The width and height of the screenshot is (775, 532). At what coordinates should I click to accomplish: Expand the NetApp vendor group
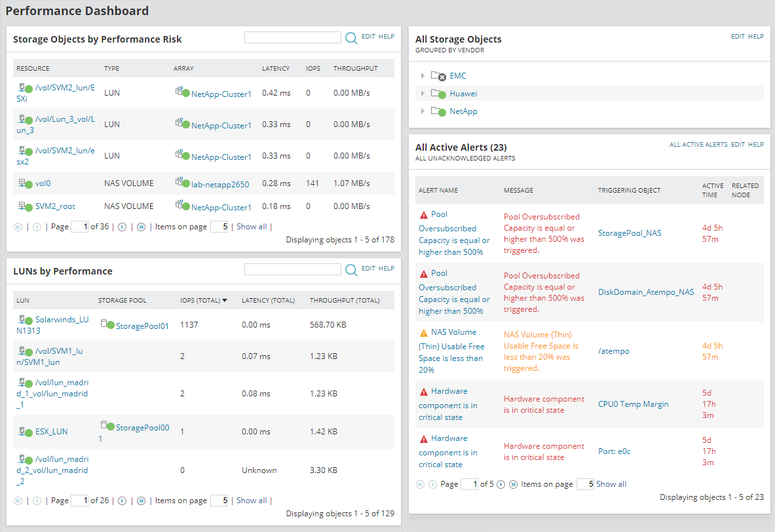pos(423,111)
